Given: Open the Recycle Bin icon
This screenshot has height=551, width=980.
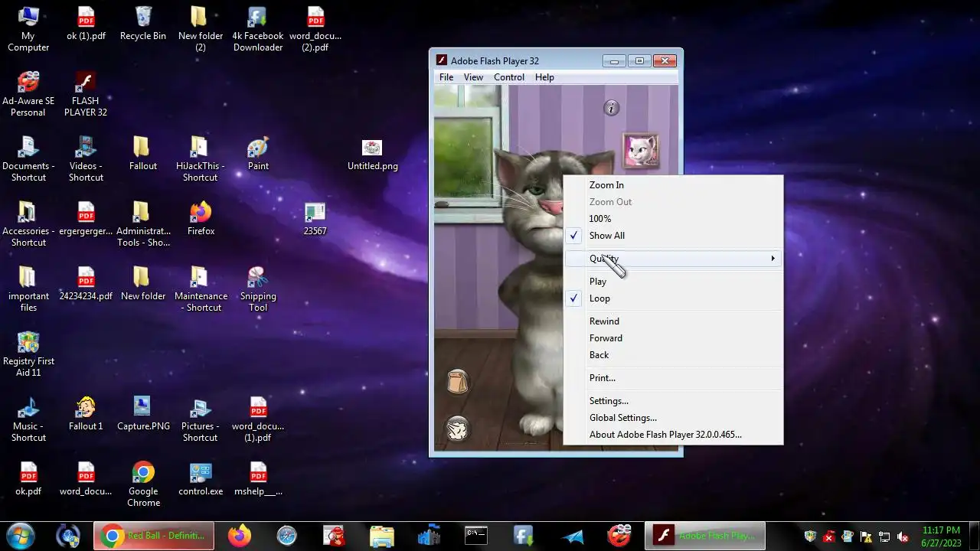Looking at the screenshot, I should pyautogui.click(x=143, y=24).
